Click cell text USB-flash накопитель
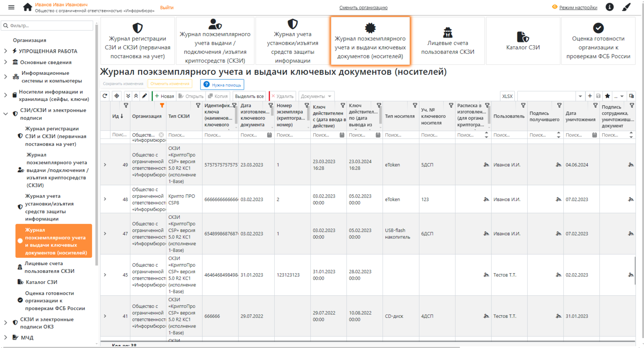This screenshot has height=348, width=644. click(398, 233)
